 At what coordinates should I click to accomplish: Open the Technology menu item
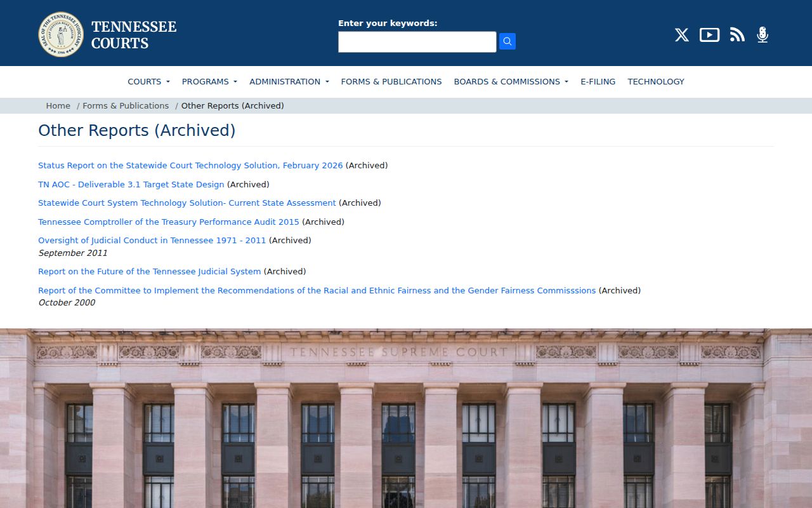pyautogui.click(x=656, y=81)
